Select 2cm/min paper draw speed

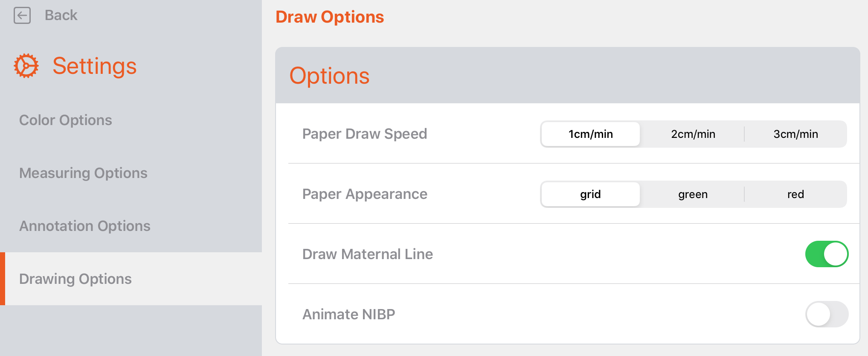(693, 134)
